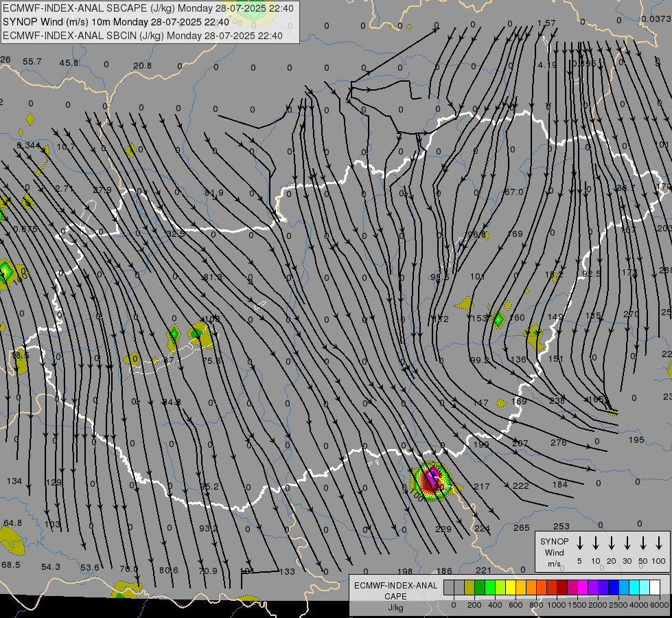Click the 30 m/s wind arrow symbol
This screenshot has width=672, height=618.
click(x=627, y=543)
